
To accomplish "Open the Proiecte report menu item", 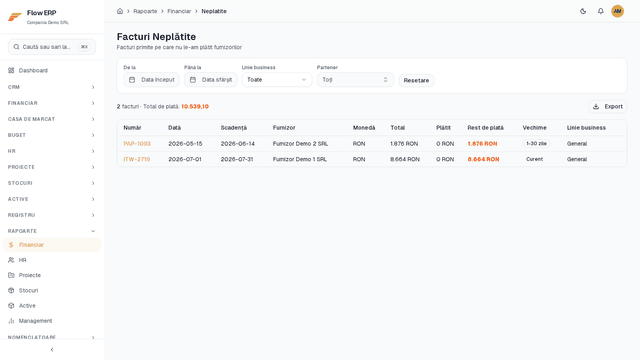I will pos(52,275).
